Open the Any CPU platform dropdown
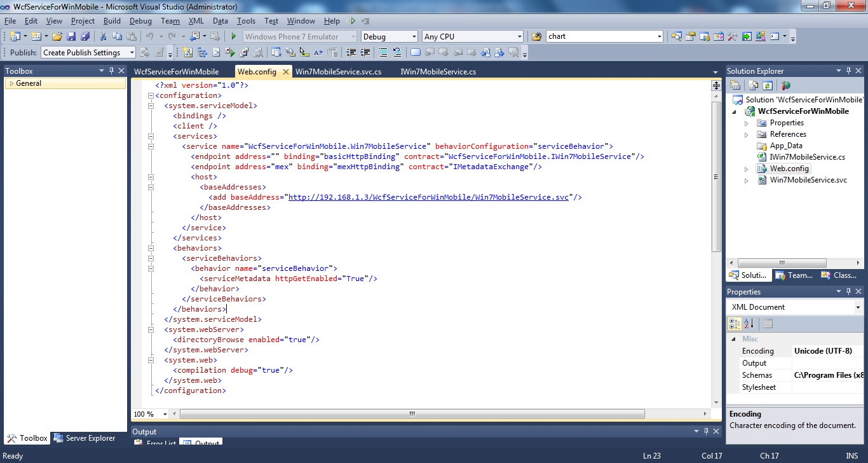Viewport: 868px width, 463px height. (519, 37)
